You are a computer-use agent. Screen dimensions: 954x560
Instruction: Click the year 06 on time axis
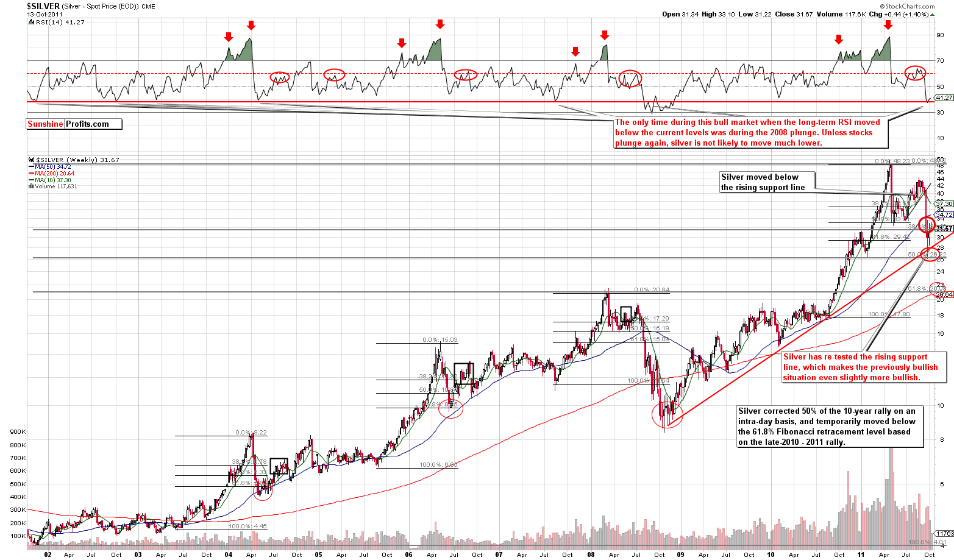[408, 555]
